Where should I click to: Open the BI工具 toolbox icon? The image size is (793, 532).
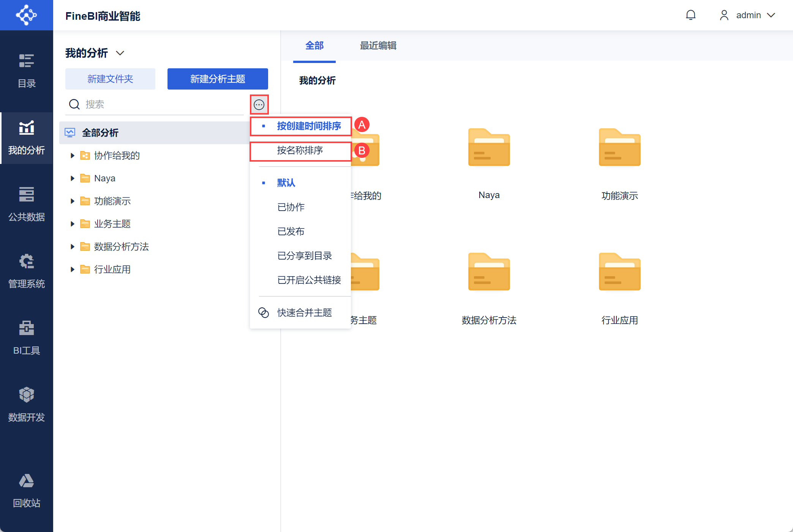pos(27,338)
